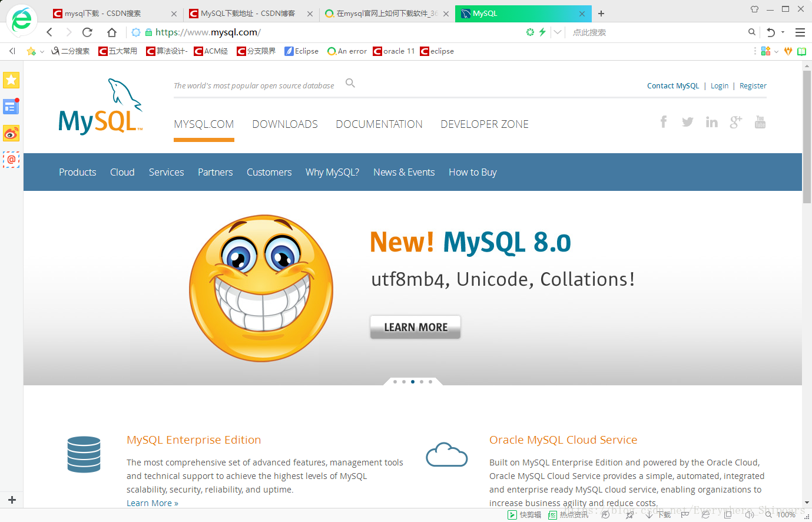Open the How to Buy menu item

tap(473, 172)
